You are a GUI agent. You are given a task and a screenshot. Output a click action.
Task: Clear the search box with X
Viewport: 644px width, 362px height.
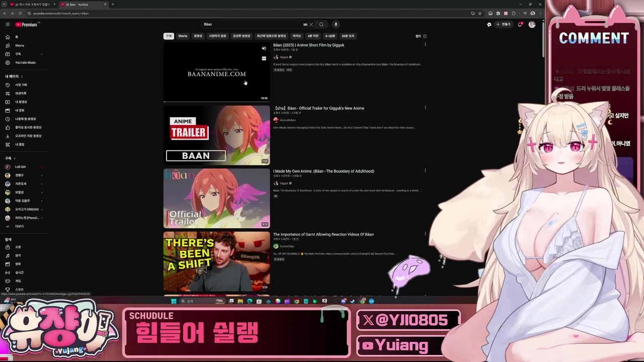[x=311, y=24]
